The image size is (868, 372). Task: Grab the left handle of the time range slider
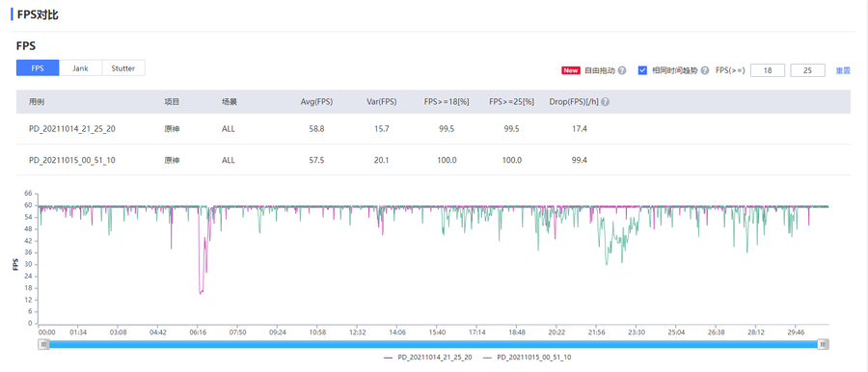(43, 344)
